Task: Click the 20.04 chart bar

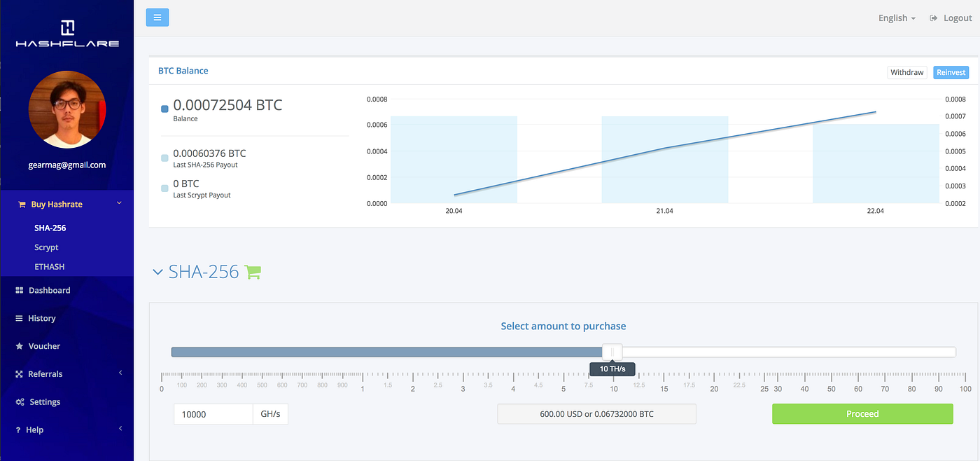Action: 454,160
